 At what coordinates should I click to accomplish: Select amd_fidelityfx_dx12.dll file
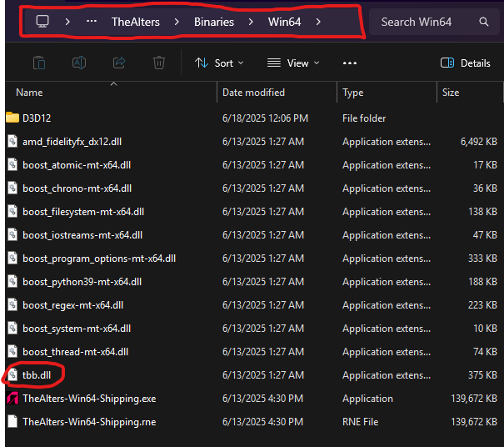(x=72, y=142)
